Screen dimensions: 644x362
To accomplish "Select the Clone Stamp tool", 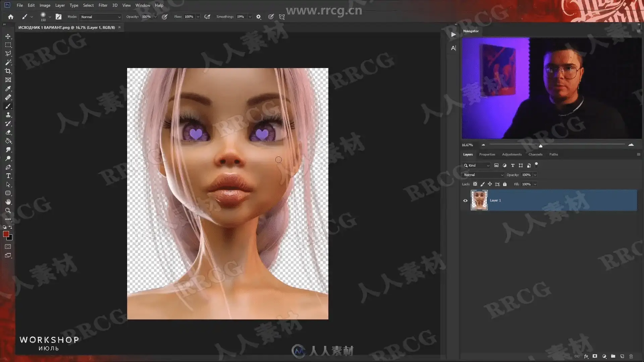I will (x=8, y=115).
